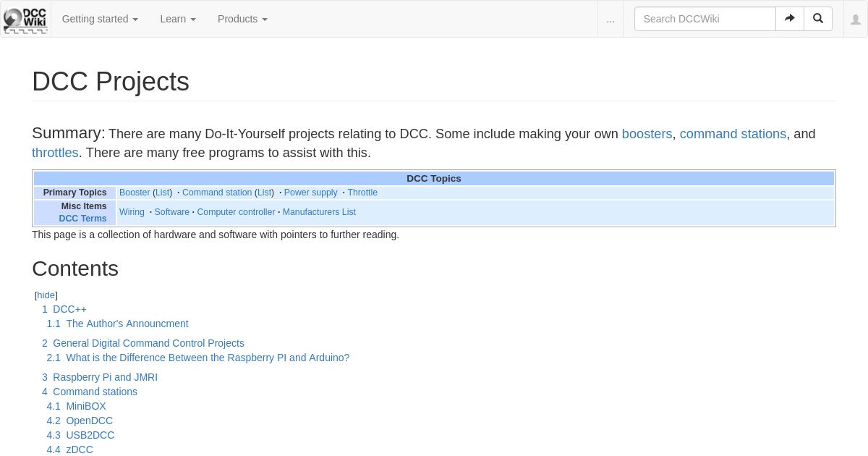Open the user account icon menu

coord(856,20)
